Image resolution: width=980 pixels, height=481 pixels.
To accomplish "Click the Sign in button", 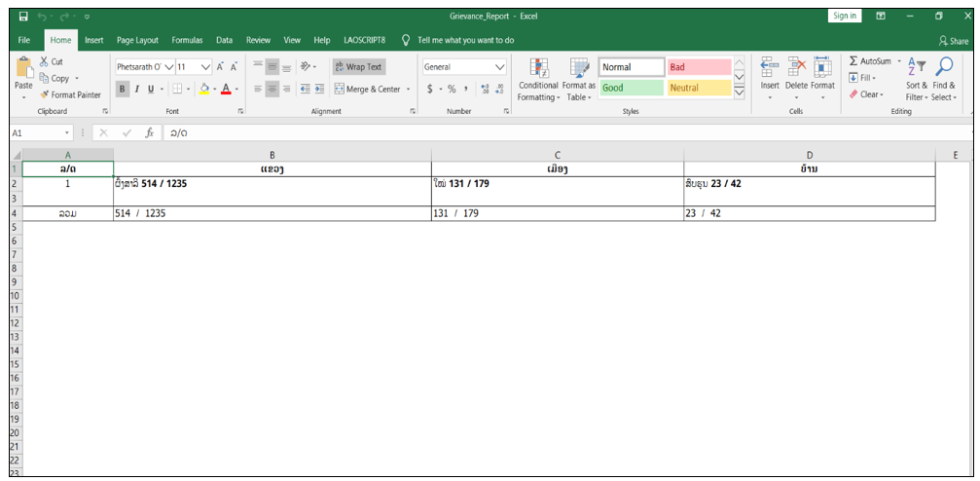I will 844,16.
